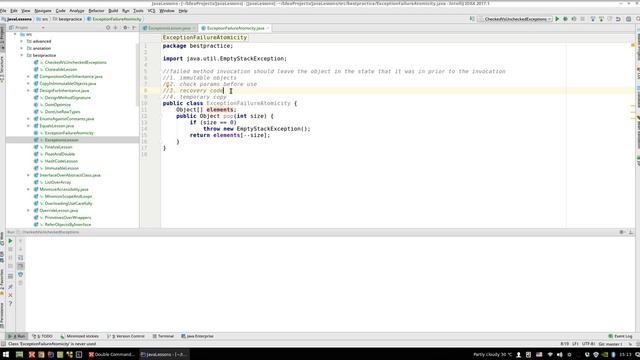Screen dimensions: 640x360
Task: Open the Windows Start menu
Action: (x=6, y=354)
